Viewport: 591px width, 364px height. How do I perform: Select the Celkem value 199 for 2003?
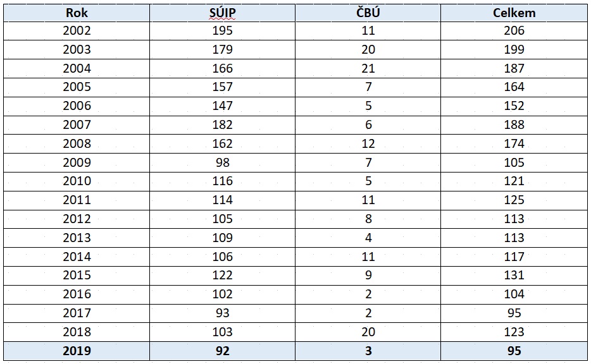[514, 49]
